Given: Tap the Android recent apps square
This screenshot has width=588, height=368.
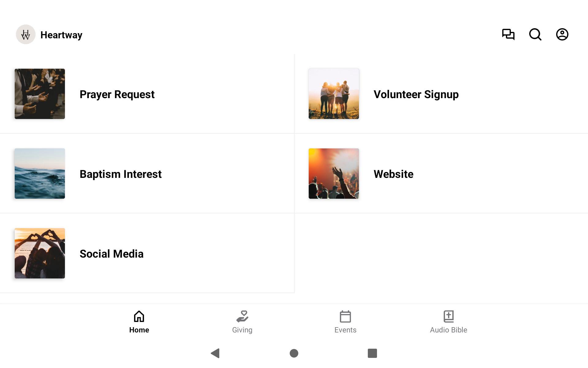Looking at the screenshot, I should pos(372,353).
